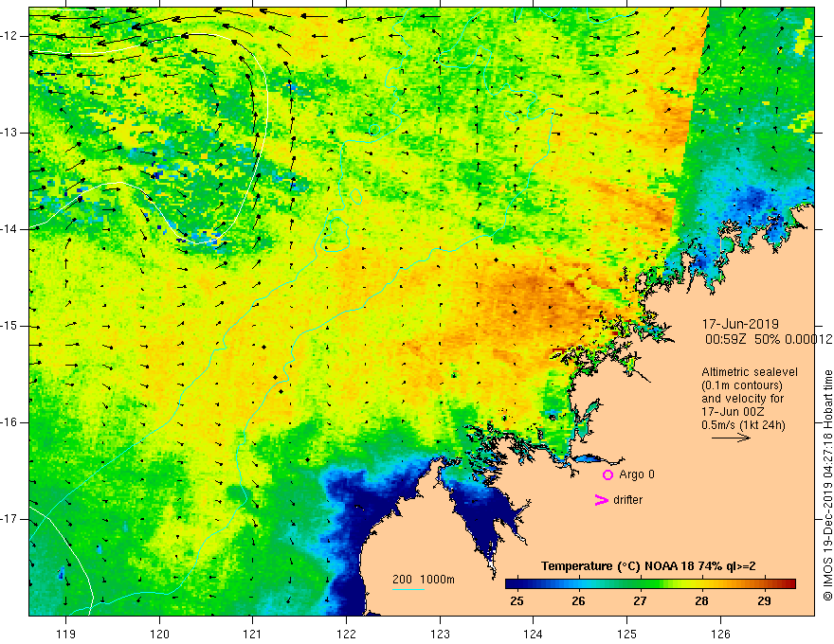Click longitude label 121 on bottom axis
The height and width of the screenshot is (644, 834).
pyautogui.click(x=253, y=634)
